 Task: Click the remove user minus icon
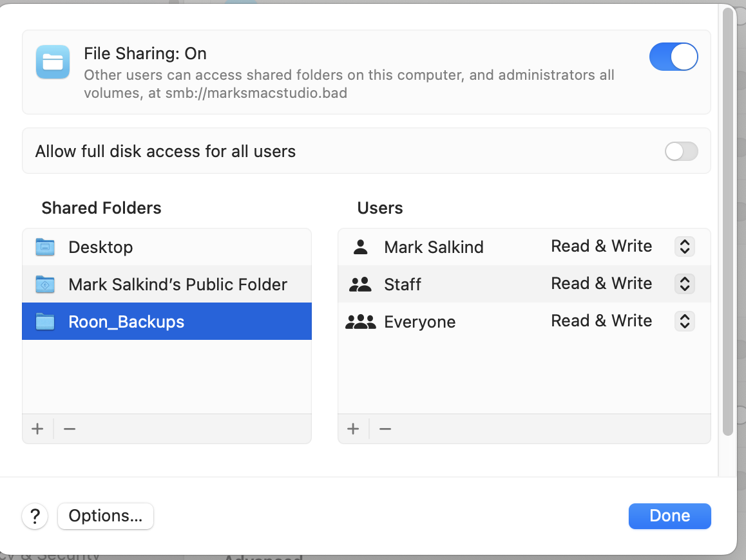click(x=385, y=429)
